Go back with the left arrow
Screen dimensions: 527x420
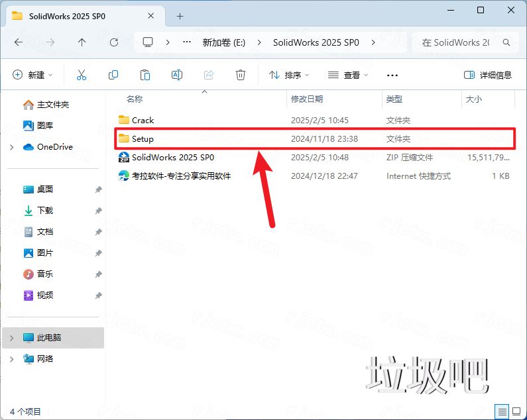coord(19,42)
